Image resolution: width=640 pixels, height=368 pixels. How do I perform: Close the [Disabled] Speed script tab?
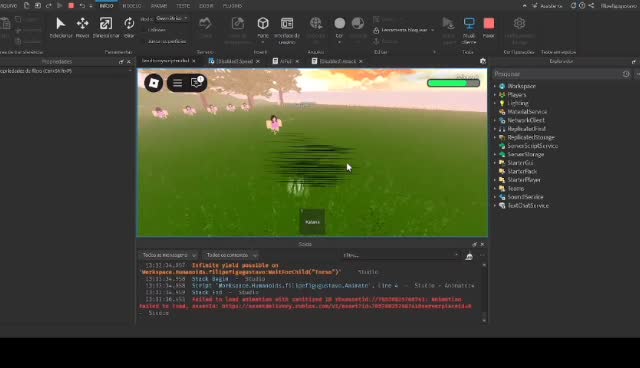point(258,62)
